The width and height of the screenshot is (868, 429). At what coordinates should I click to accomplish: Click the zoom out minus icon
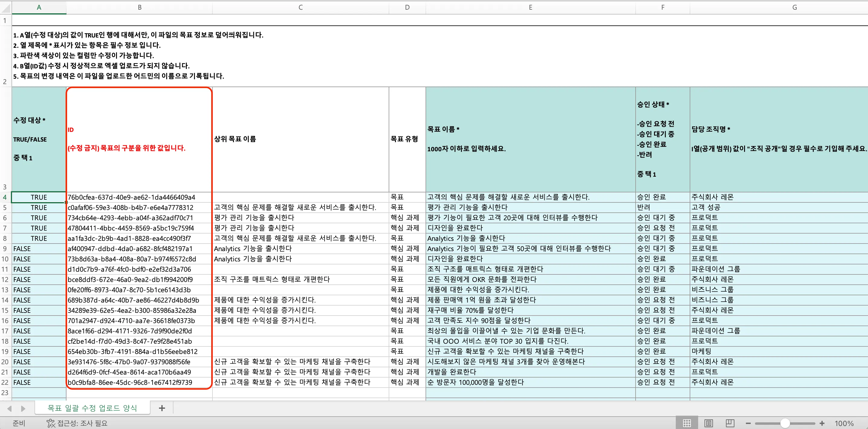coord(748,423)
